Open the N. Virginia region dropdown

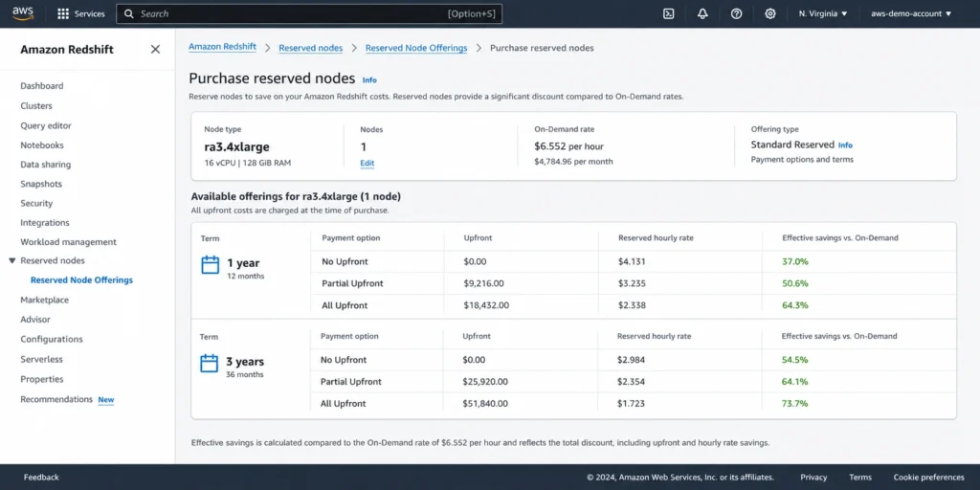pos(822,13)
